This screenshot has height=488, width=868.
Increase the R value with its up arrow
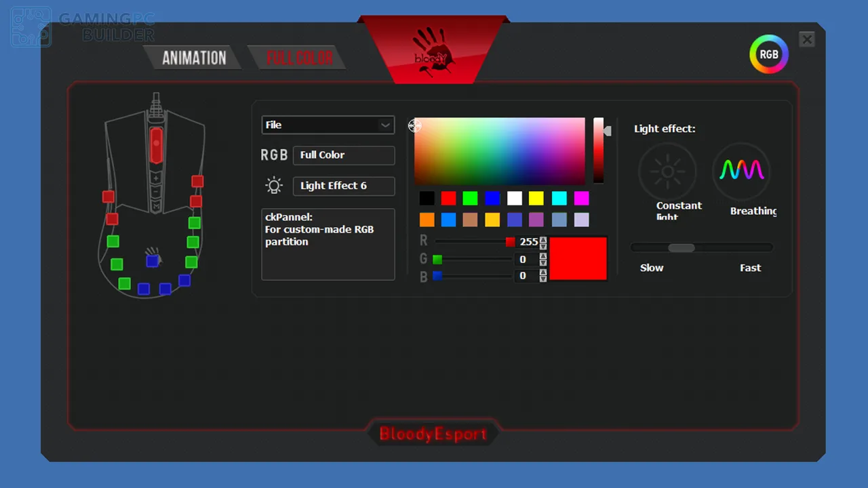click(543, 239)
